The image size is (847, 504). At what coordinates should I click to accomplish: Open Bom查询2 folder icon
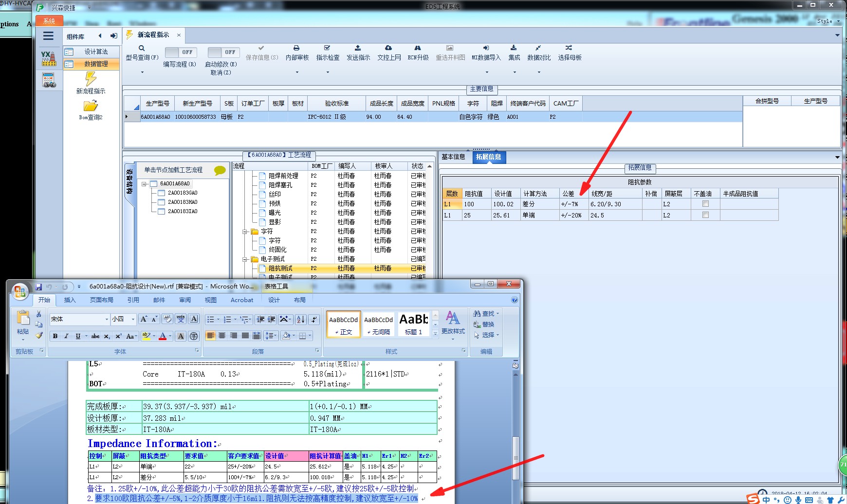click(x=91, y=106)
